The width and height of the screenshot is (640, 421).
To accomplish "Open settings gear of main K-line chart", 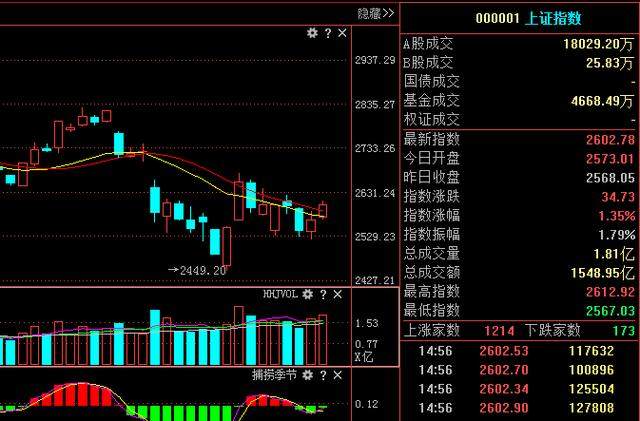I will [x=312, y=33].
